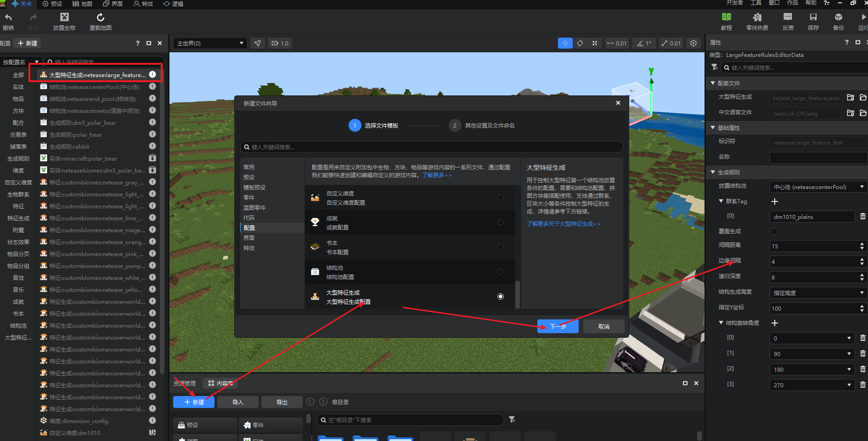Viewport: 868px width, 441px height.
Task: Add a new 结构旋转角度 entry
Action: pyautogui.click(x=775, y=323)
